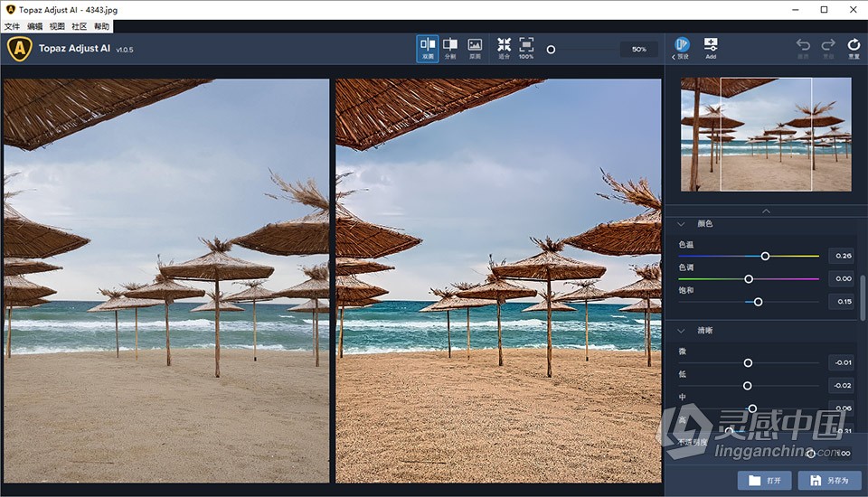868x497 pixels.
Task: Click the 色调 value field 0.00
Action: point(842,278)
